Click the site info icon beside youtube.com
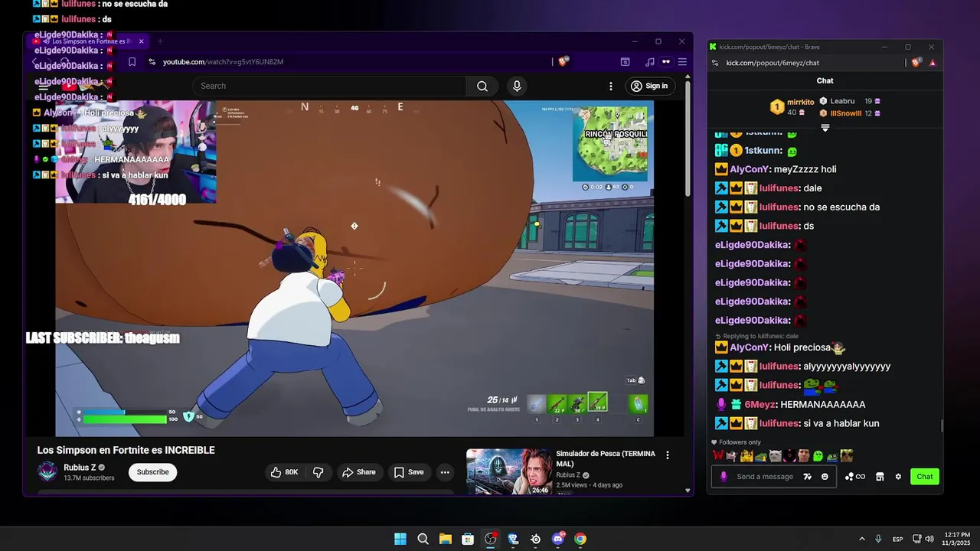 click(152, 62)
